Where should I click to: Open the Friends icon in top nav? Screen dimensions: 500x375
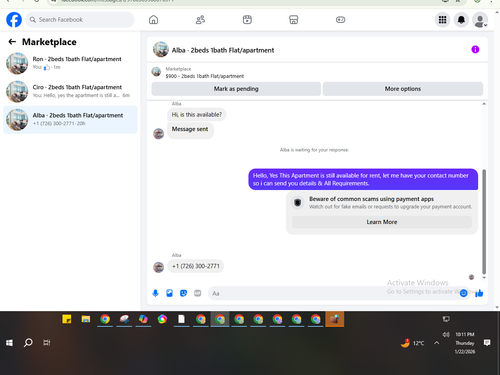(200, 20)
